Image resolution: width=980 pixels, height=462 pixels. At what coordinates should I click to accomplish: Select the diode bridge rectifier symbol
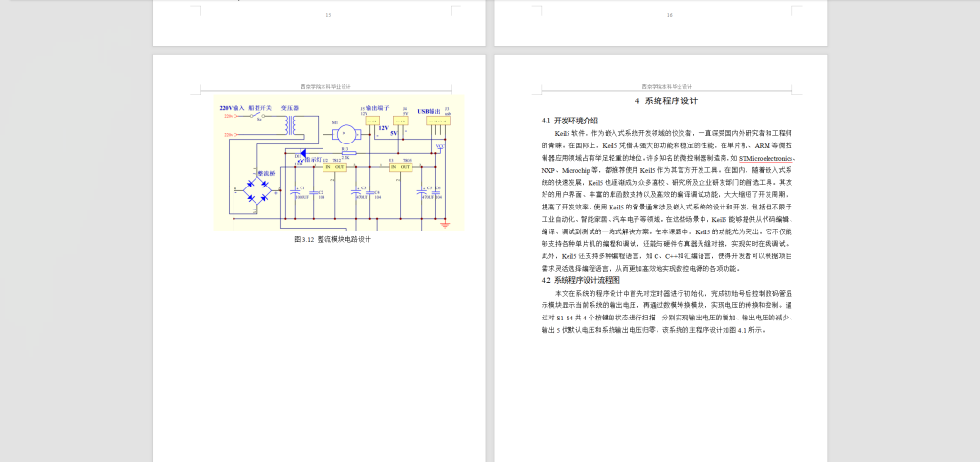257,190
